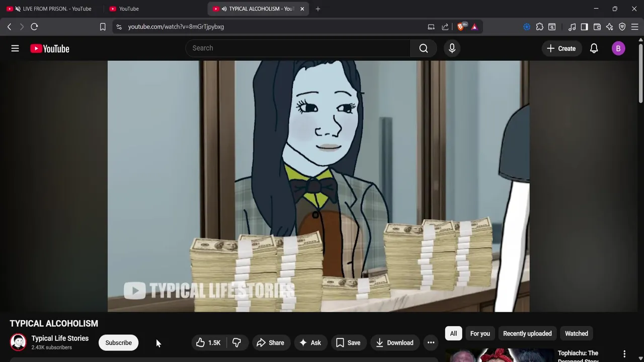Download the video

(x=395, y=343)
